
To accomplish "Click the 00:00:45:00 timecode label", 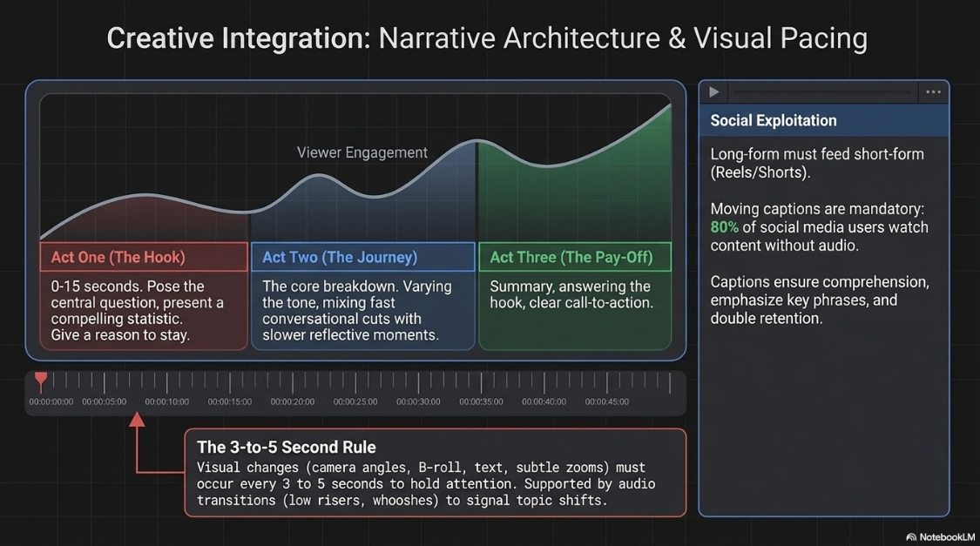I will pos(607,401).
